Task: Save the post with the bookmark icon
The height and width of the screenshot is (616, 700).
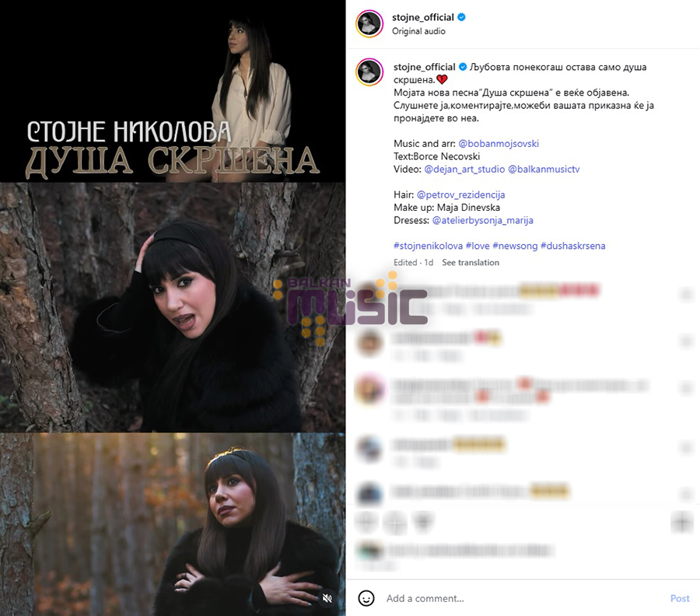Action: tap(681, 522)
